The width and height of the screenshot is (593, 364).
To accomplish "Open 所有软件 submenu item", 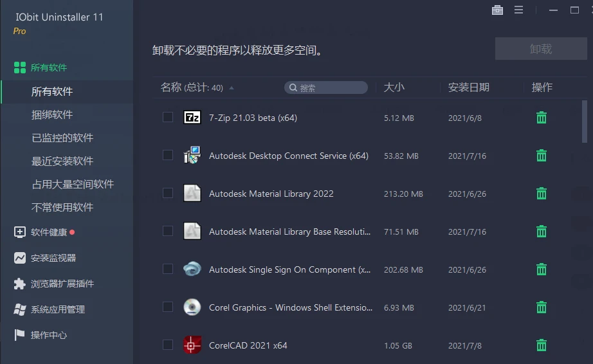I will (x=52, y=91).
